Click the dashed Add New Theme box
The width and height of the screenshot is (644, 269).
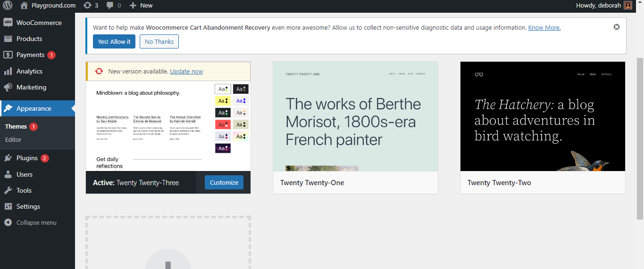(x=168, y=243)
